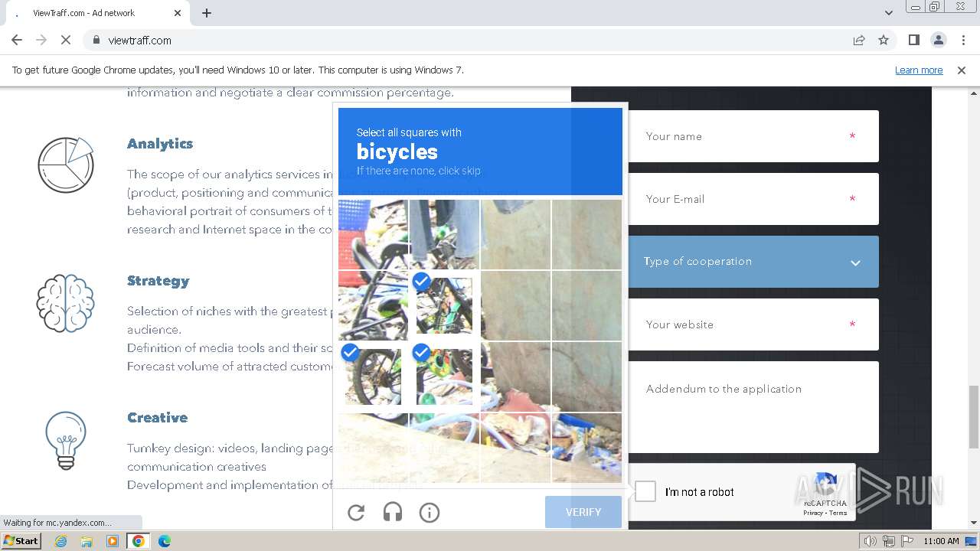Select the "Select all squares with bicycles" banner
The image size is (980, 551).
[x=480, y=152]
